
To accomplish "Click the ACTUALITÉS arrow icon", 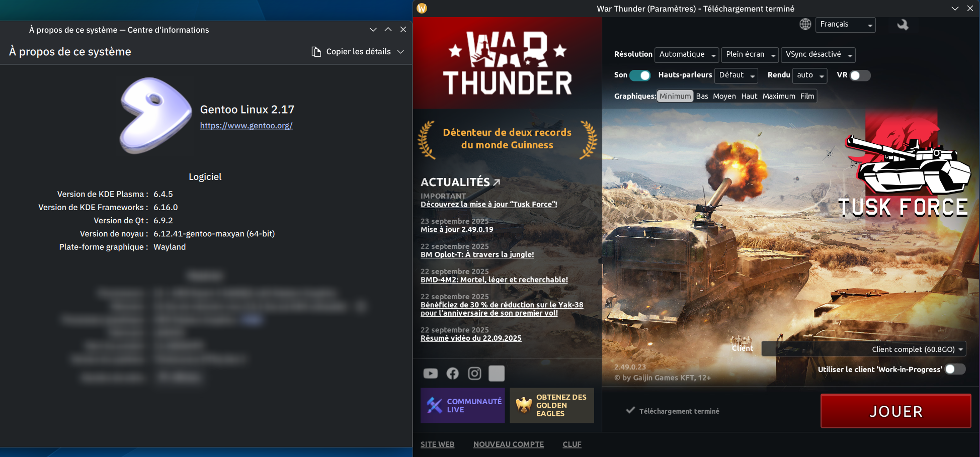I will tap(497, 182).
